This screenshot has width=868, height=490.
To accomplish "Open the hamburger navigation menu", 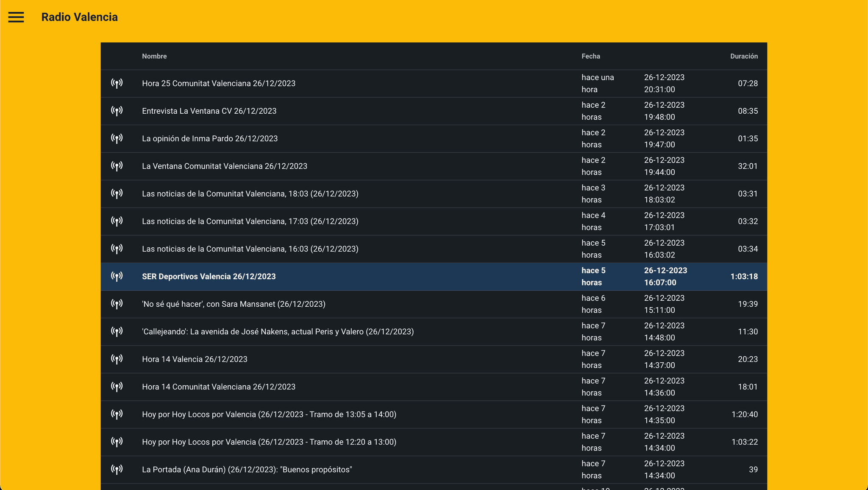I will pyautogui.click(x=16, y=17).
